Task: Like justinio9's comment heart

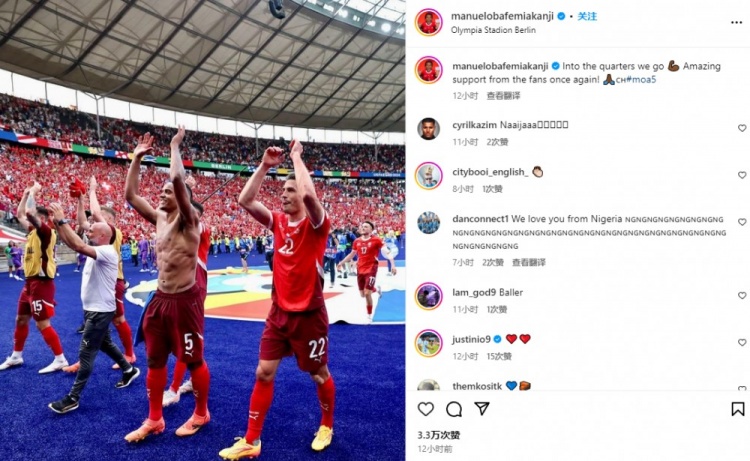Action: coord(742,342)
